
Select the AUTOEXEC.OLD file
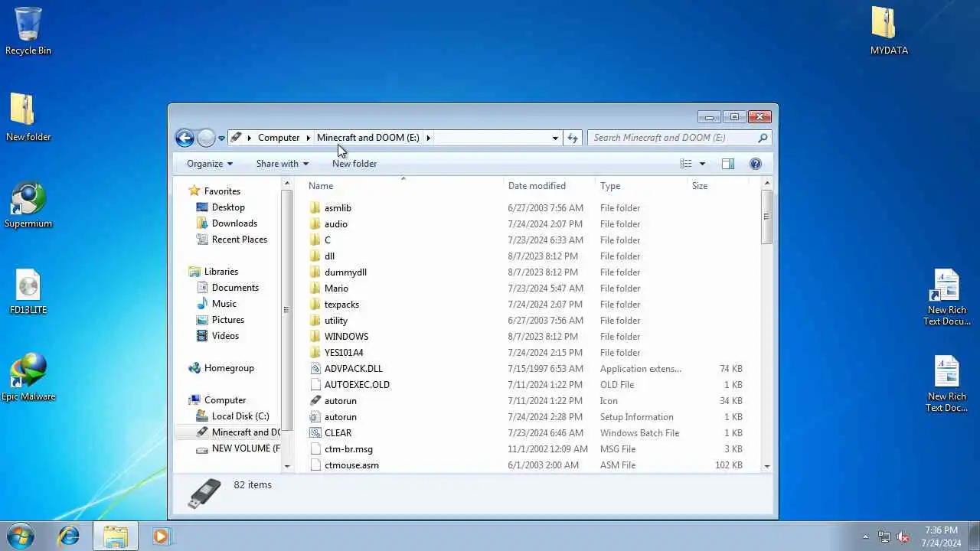(357, 385)
